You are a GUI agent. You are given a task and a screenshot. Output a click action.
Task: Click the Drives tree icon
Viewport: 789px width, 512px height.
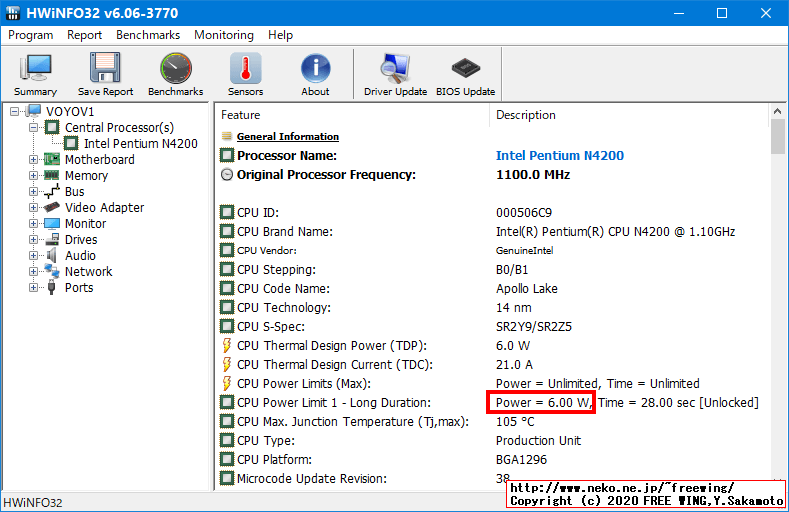pos(52,239)
